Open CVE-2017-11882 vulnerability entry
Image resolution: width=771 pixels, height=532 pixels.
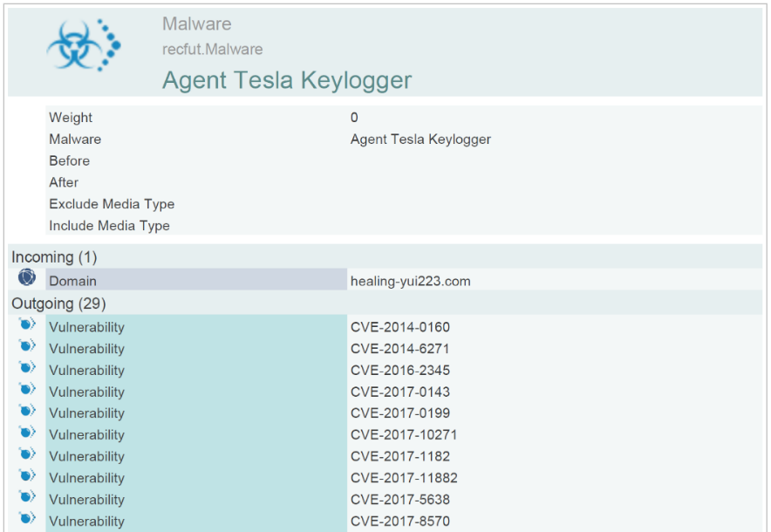(404, 478)
